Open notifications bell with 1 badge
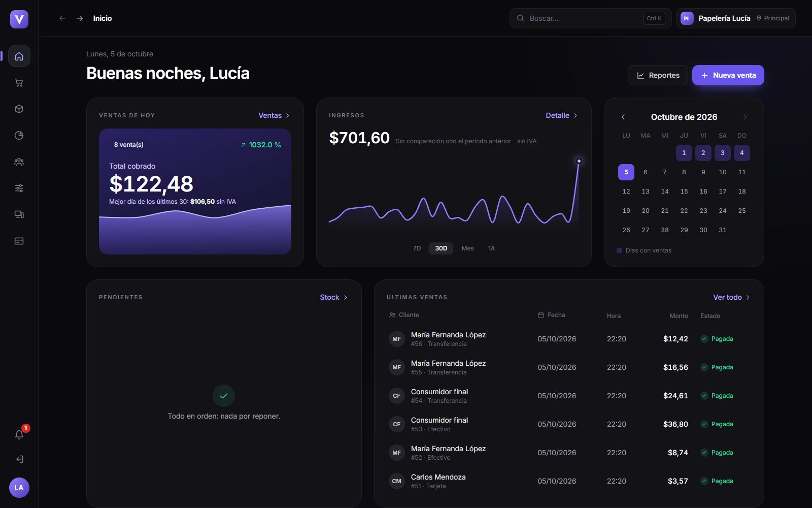The image size is (812, 508). click(x=19, y=435)
